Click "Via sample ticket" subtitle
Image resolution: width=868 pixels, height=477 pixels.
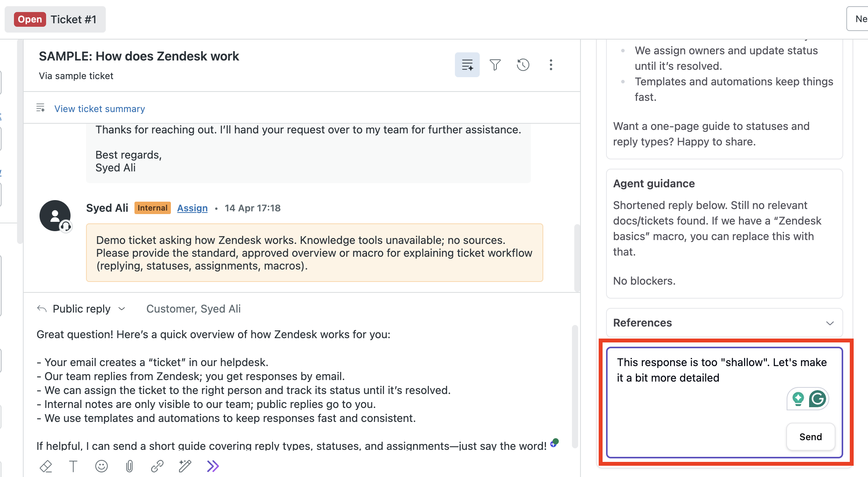76,76
